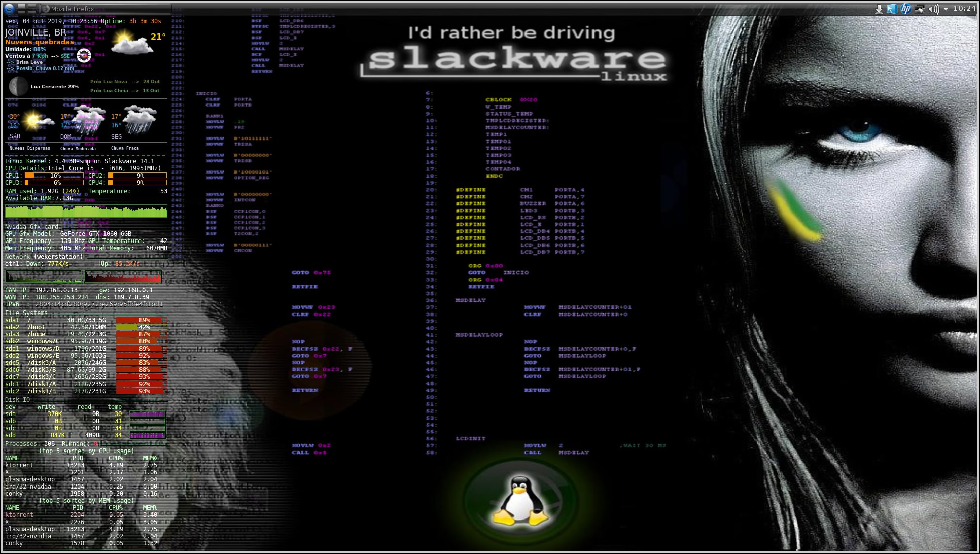Switch to the top-left virtual desktop
The height and width of the screenshot is (554, 980).
[21, 6]
